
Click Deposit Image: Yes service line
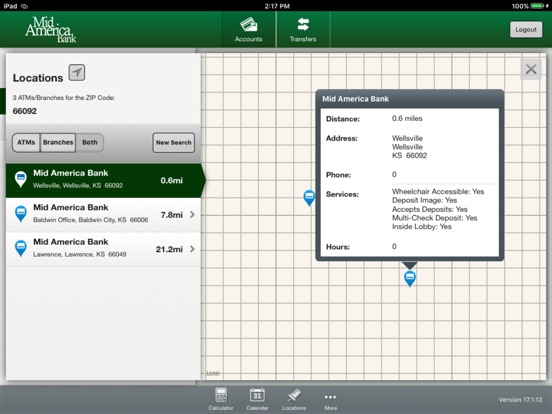pos(424,200)
